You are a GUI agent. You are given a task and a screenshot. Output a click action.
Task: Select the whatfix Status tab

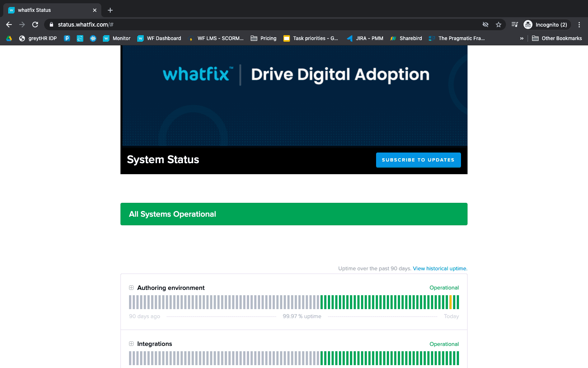(x=52, y=10)
